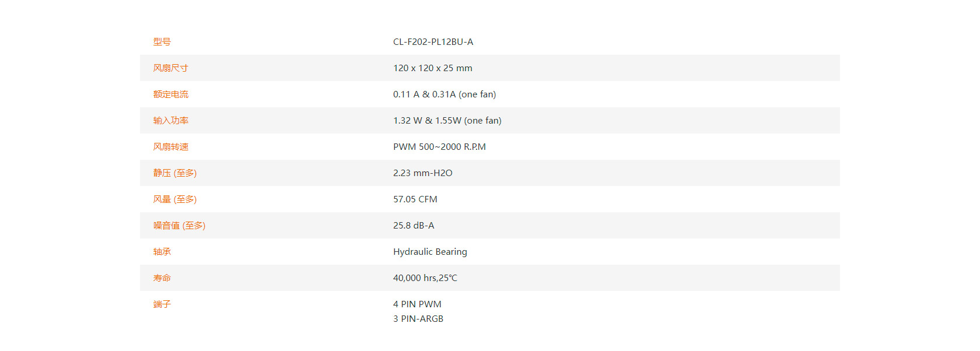Image resolution: width=980 pixels, height=351 pixels.
Task: Click the 风量 (至多) label
Action: point(174,199)
